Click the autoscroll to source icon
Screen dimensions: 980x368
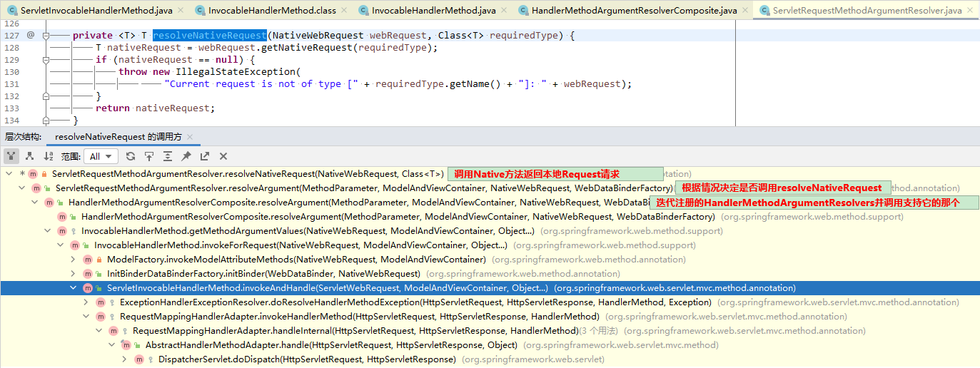coord(149,156)
